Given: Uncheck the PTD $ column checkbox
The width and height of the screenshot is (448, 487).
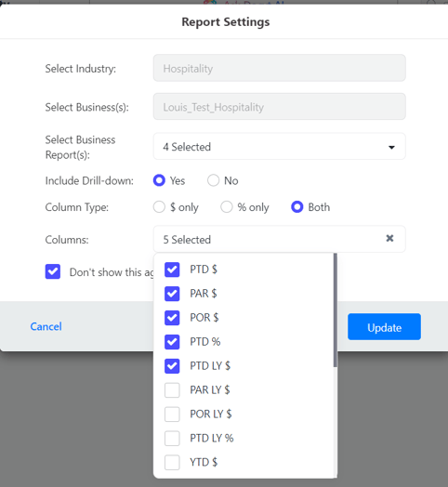Looking at the screenshot, I should click(172, 270).
